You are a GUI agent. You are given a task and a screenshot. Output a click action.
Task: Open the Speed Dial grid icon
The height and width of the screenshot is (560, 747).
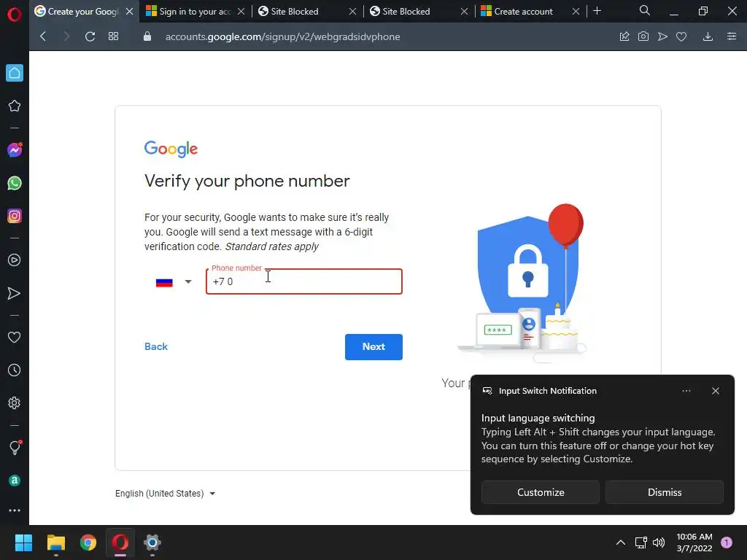pyautogui.click(x=113, y=36)
